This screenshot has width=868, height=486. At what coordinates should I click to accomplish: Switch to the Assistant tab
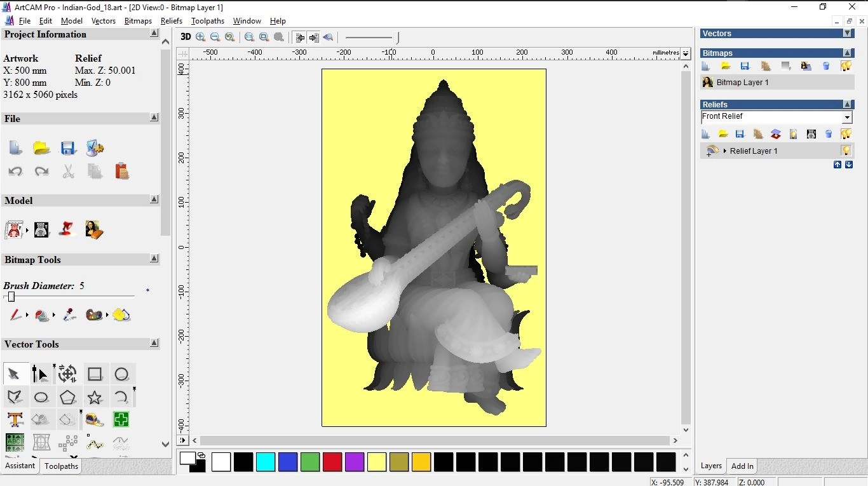pos(20,466)
